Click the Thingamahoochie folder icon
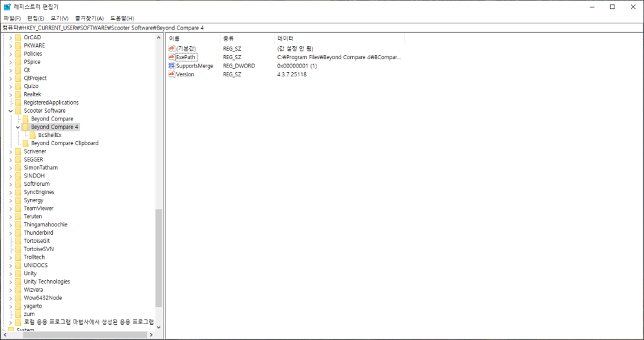The width and height of the screenshot is (644, 340). click(18, 224)
